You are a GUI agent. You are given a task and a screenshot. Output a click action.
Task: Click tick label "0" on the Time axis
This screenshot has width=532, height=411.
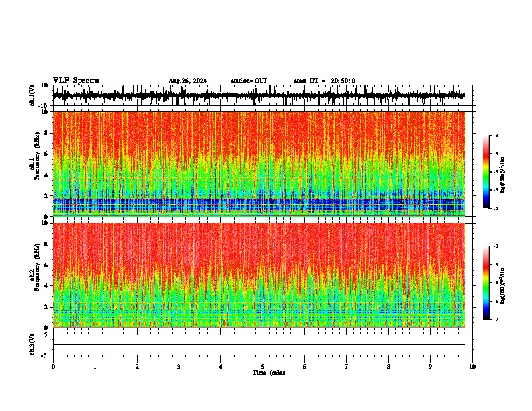click(x=53, y=367)
